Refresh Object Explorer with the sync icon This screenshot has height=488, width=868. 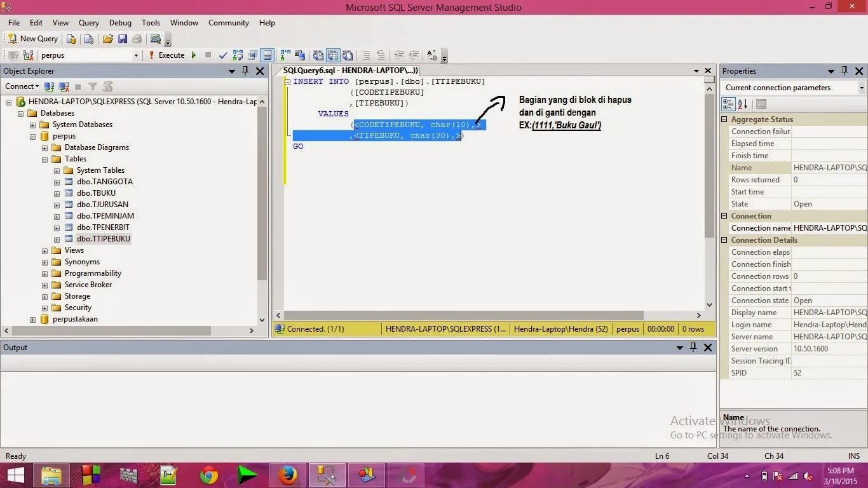click(107, 86)
